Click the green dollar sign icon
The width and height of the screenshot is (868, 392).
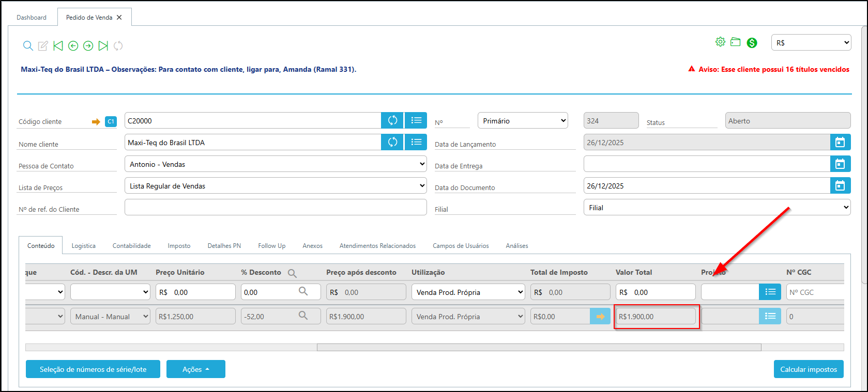(752, 43)
